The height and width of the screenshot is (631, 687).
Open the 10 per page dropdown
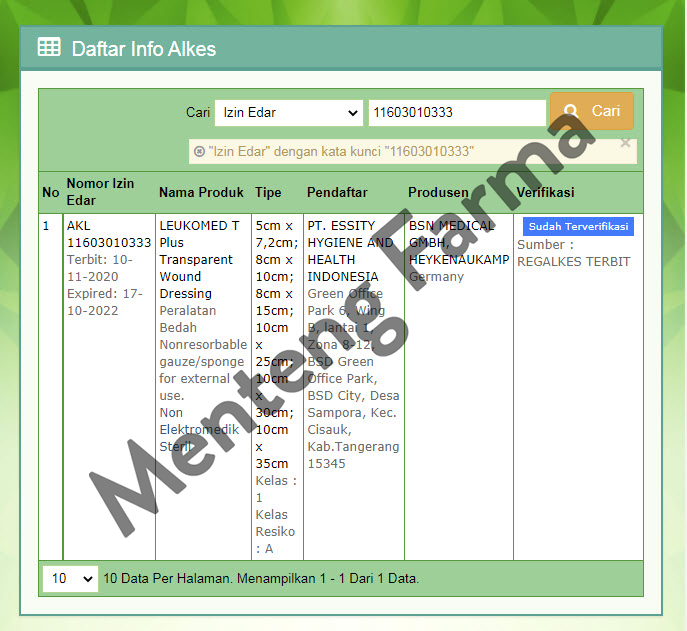70,578
